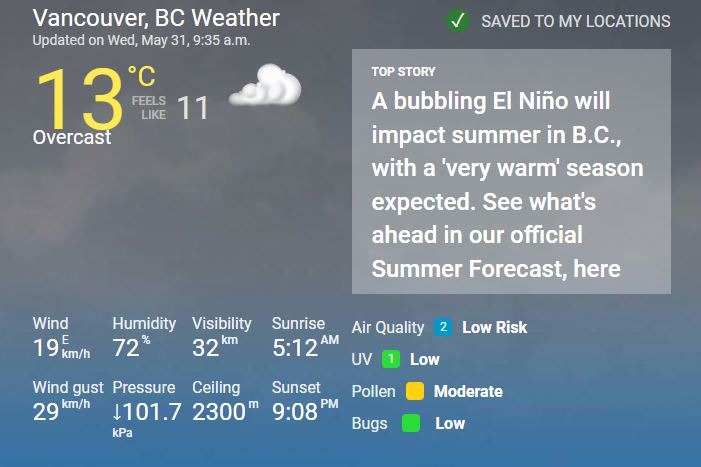Screen dimensions: 701x467
Task: Click the pressure falling arrow icon
Action: coord(118,411)
